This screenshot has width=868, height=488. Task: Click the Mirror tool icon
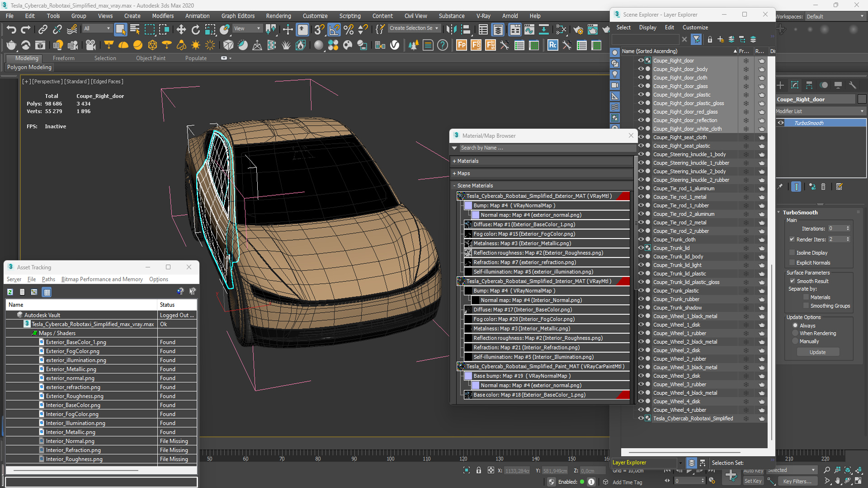point(451,30)
